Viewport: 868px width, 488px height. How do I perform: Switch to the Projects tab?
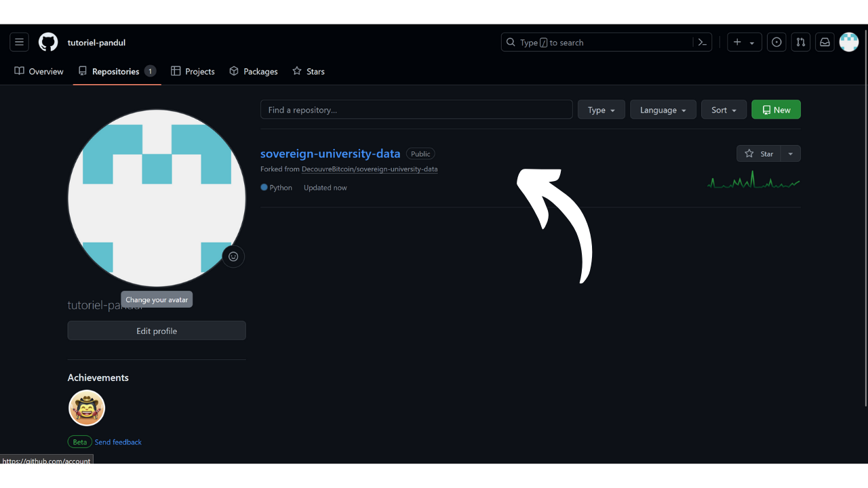193,71
